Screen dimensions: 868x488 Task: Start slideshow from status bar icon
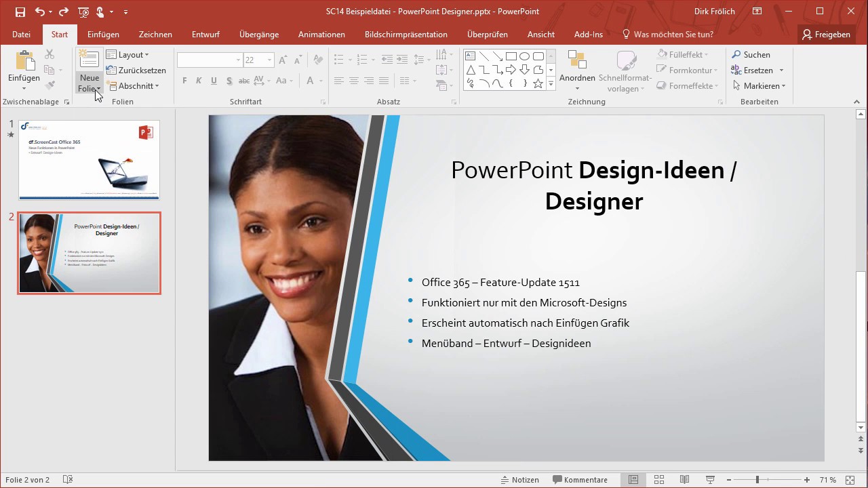pyautogui.click(x=710, y=480)
